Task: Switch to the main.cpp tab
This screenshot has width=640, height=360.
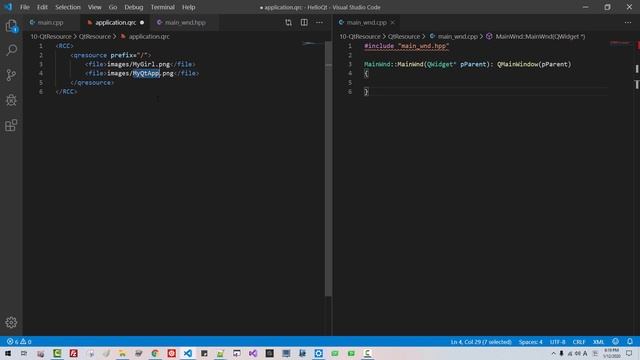Action: (x=50, y=22)
